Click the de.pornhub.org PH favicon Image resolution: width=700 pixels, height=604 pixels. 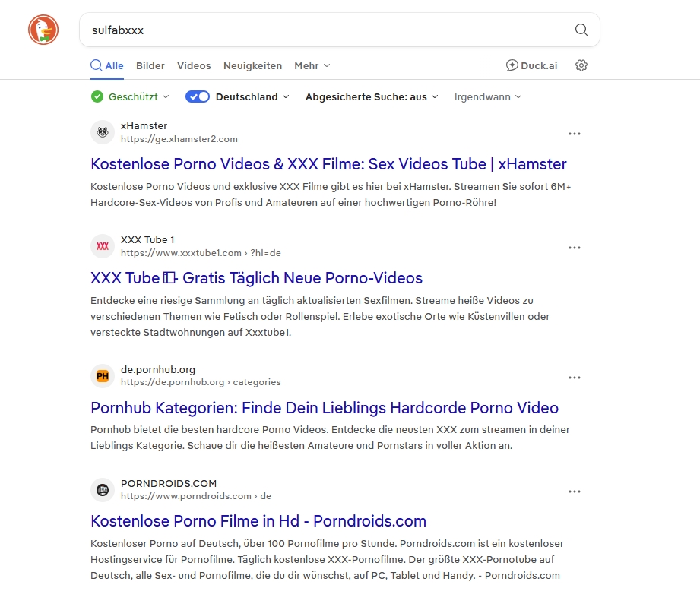tap(103, 376)
